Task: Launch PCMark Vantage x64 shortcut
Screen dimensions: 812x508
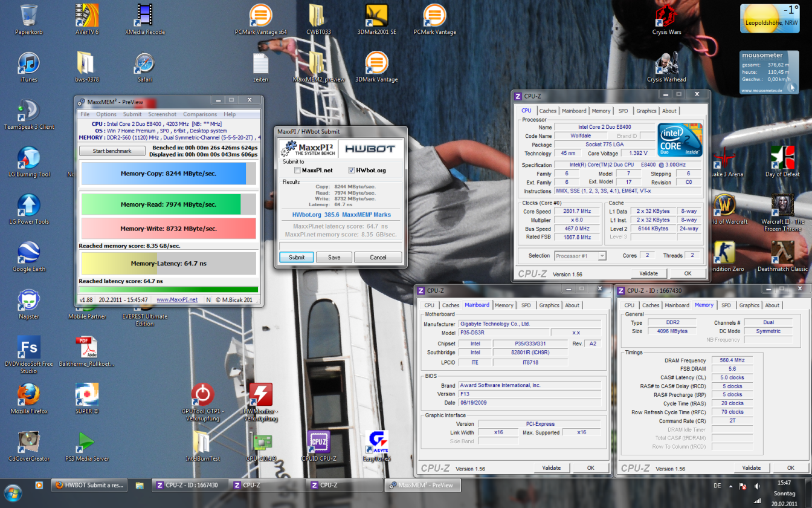Action: click(x=261, y=19)
